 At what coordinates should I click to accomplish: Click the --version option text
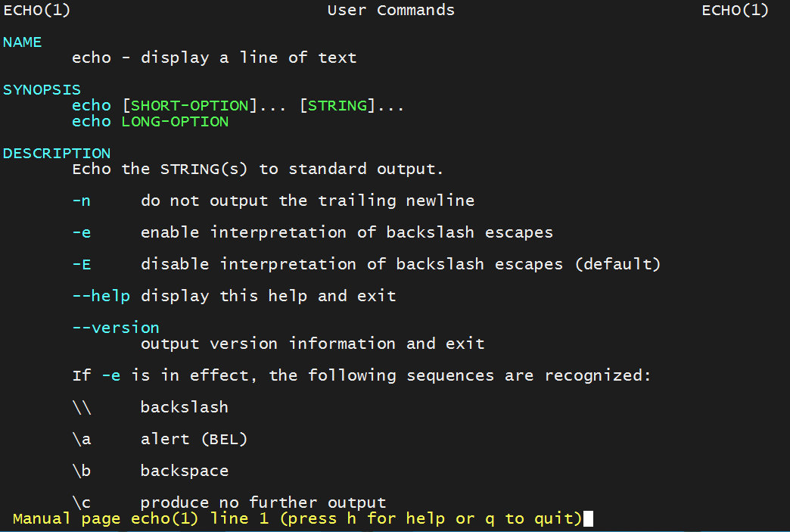click(x=116, y=328)
